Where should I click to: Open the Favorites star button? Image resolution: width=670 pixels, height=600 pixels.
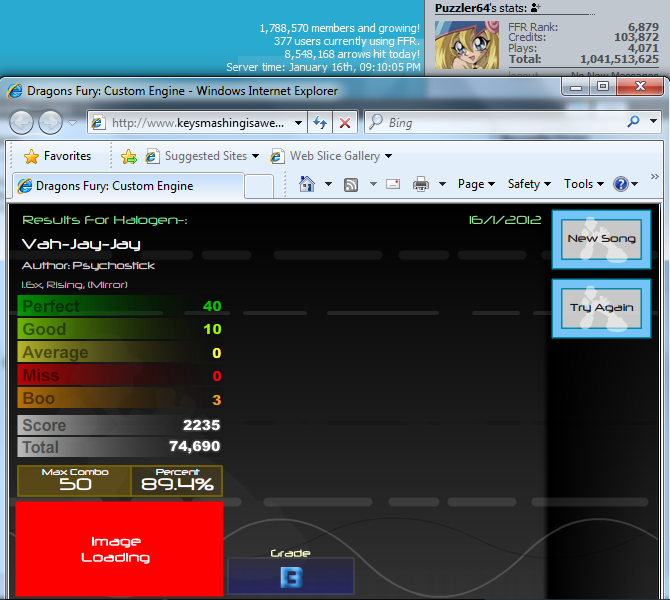(x=57, y=156)
